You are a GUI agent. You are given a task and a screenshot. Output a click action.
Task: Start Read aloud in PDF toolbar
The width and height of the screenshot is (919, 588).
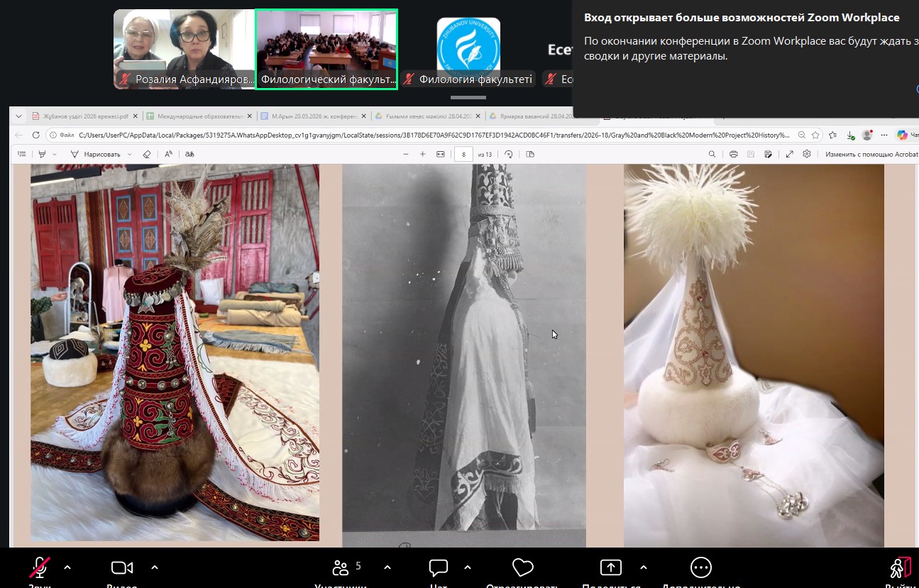coord(169,154)
